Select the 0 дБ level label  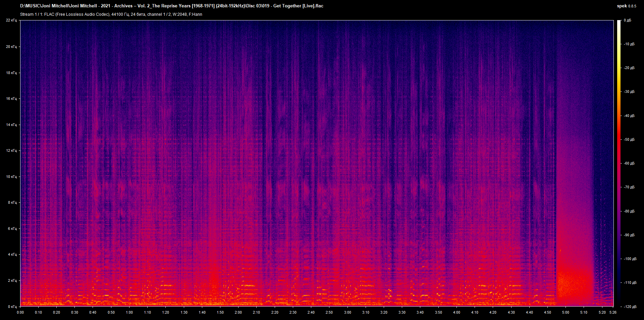coord(627,20)
